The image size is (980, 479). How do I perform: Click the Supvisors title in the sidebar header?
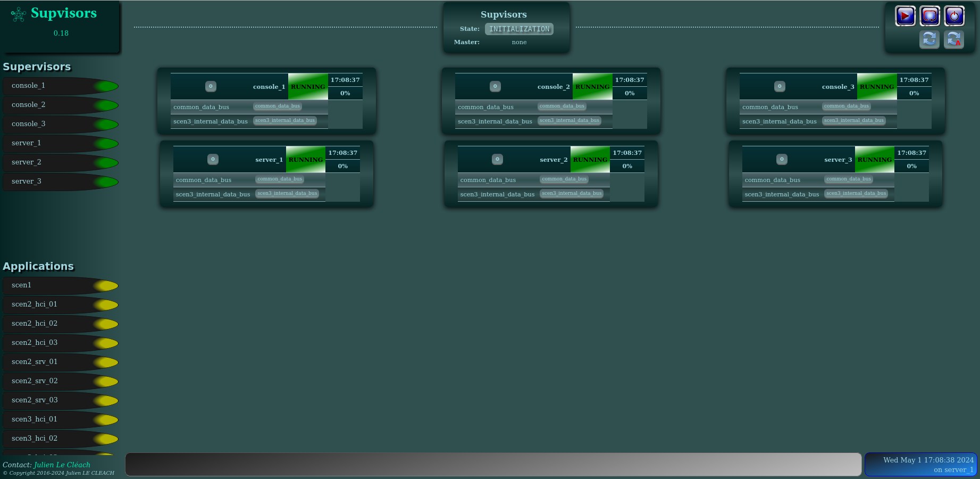click(64, 13)
